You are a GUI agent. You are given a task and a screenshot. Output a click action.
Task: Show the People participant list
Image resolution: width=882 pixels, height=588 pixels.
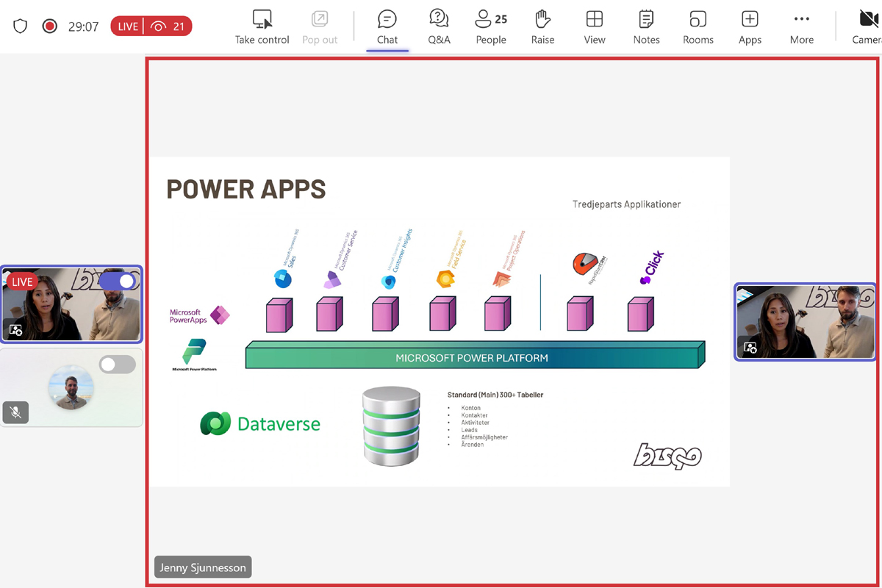tap(490, 27)
